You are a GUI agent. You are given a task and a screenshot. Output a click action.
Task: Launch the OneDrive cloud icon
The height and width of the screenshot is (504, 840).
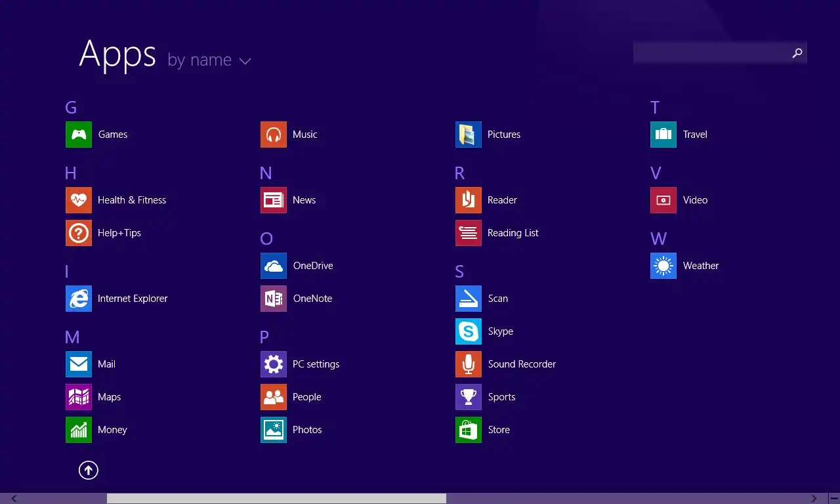coord(274,266)
